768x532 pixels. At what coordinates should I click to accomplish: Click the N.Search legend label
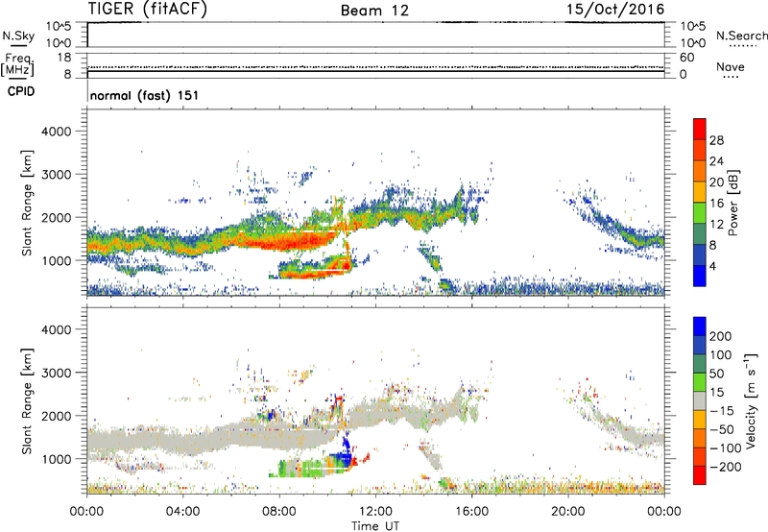coord(742,36)
